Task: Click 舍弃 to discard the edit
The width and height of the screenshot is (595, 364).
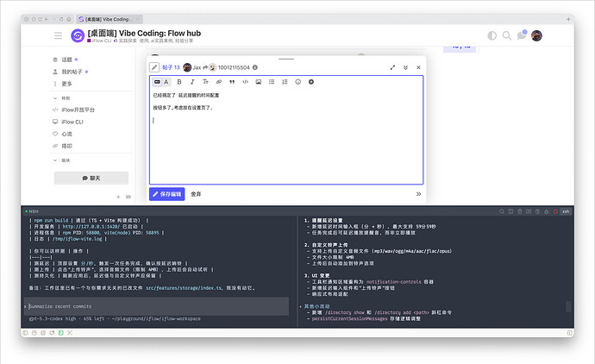Action: [197, 194]
